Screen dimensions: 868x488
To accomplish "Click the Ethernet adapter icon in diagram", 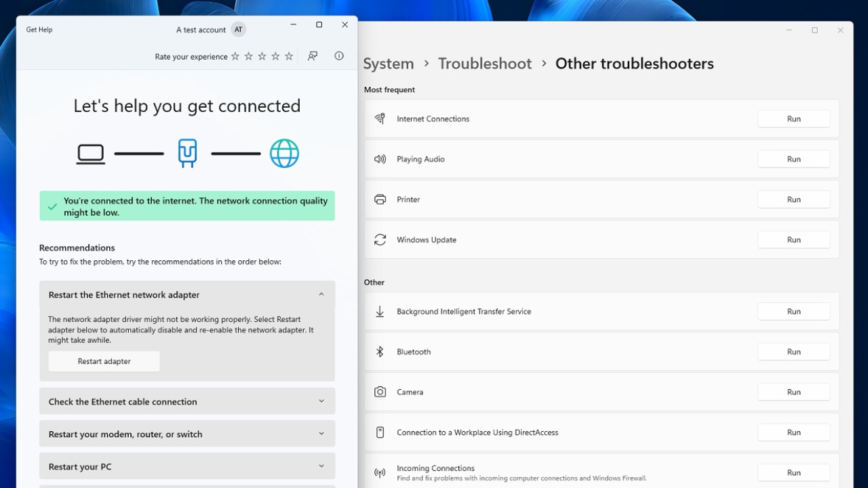I will point(187,153).
